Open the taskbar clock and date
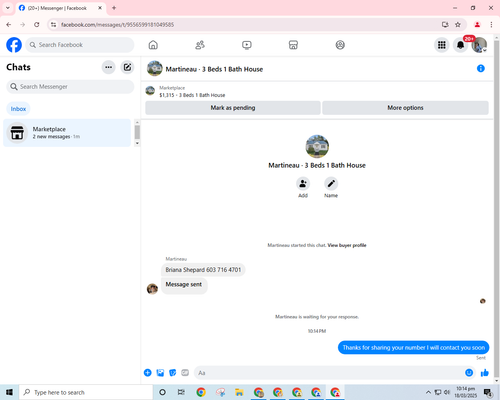500x400 pixels. coord(466,392)
